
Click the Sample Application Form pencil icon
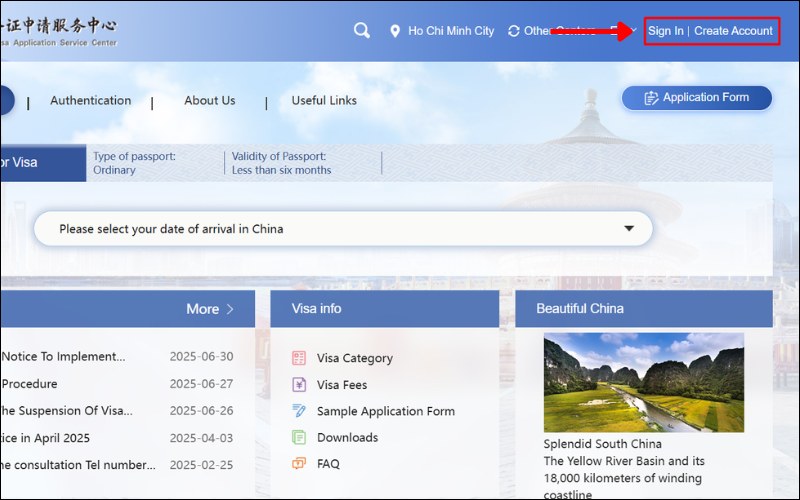(299, 410)
